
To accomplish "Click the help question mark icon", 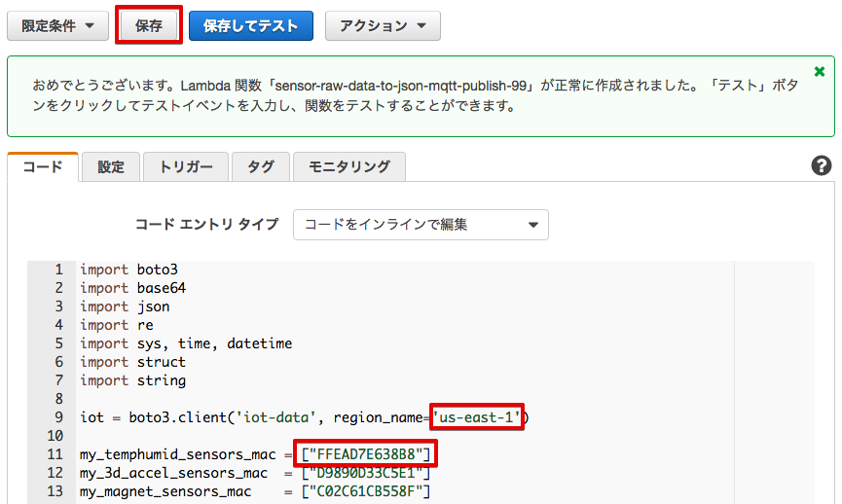I will click(x=821, y=165).
